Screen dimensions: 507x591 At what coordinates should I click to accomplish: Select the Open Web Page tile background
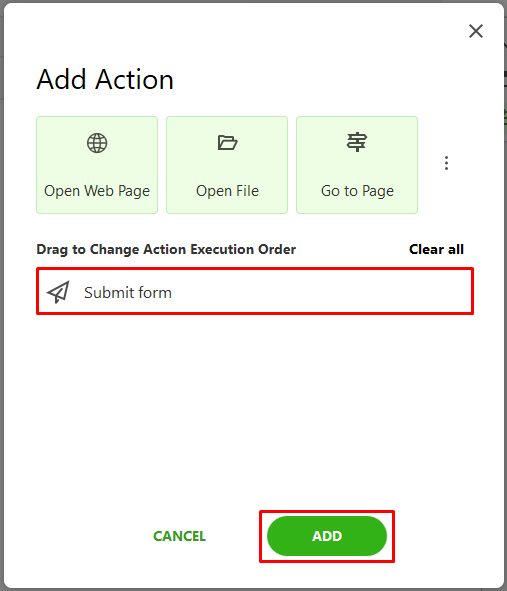pos(97,165)
